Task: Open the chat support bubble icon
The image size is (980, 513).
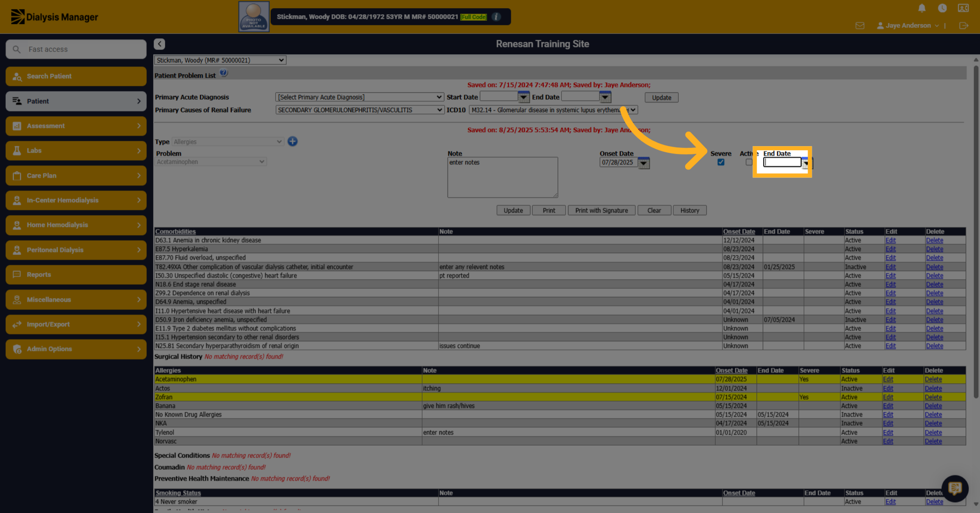Action: point(955,488)
